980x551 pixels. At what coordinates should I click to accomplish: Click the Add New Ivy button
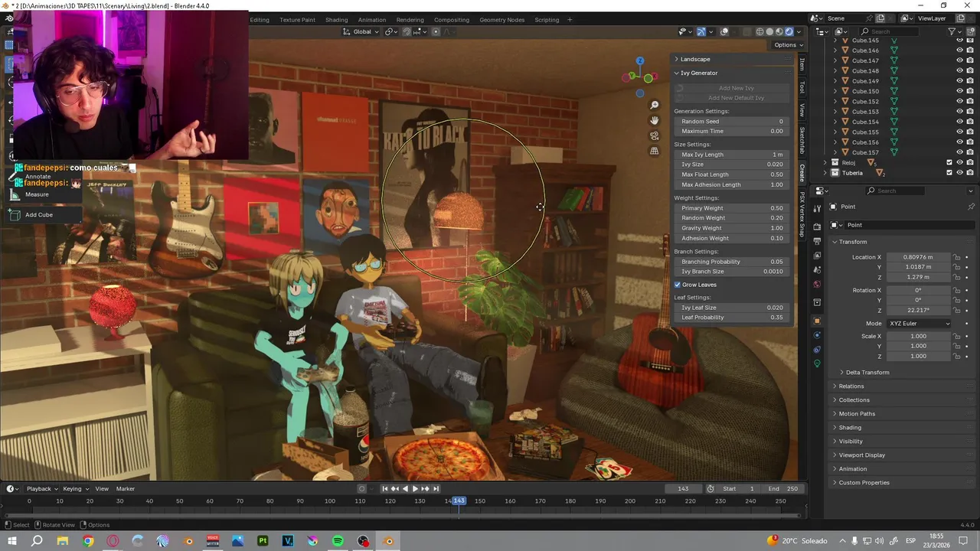tap(731, 88)
